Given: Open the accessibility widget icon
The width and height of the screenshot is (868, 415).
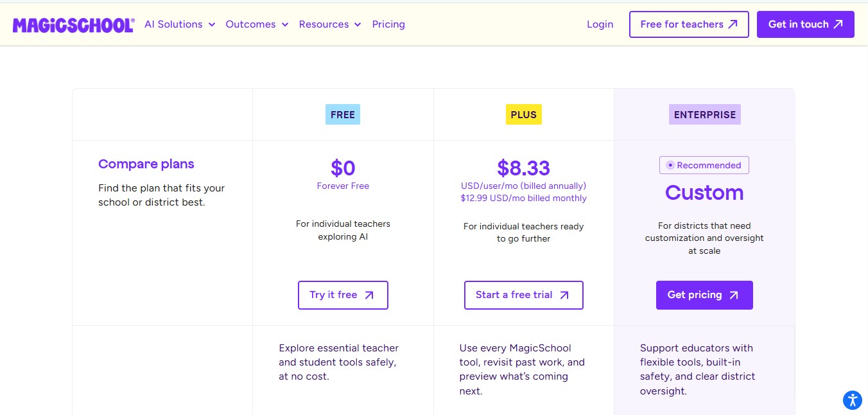Looking at the screenshot, I should tap(852, 400).
